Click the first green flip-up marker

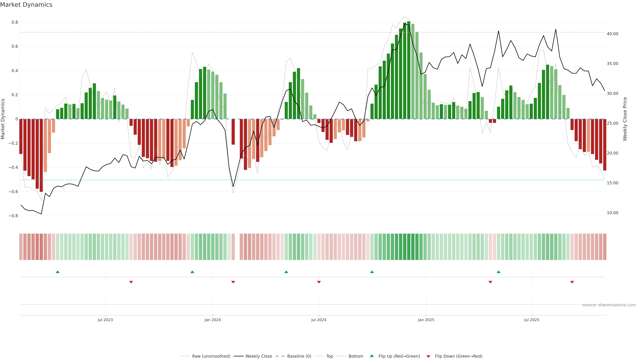pos(58,272)
